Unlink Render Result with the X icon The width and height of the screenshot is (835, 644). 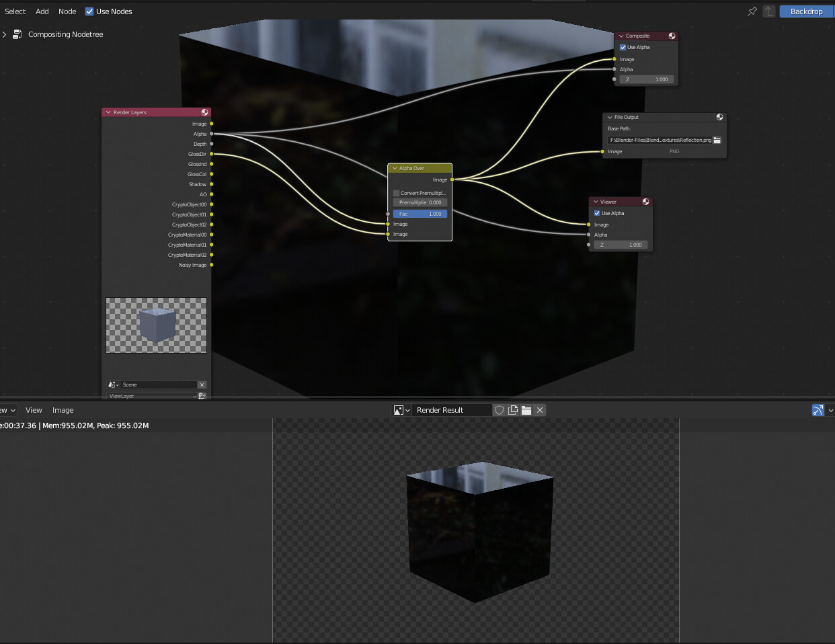click(x=539, y=410)
